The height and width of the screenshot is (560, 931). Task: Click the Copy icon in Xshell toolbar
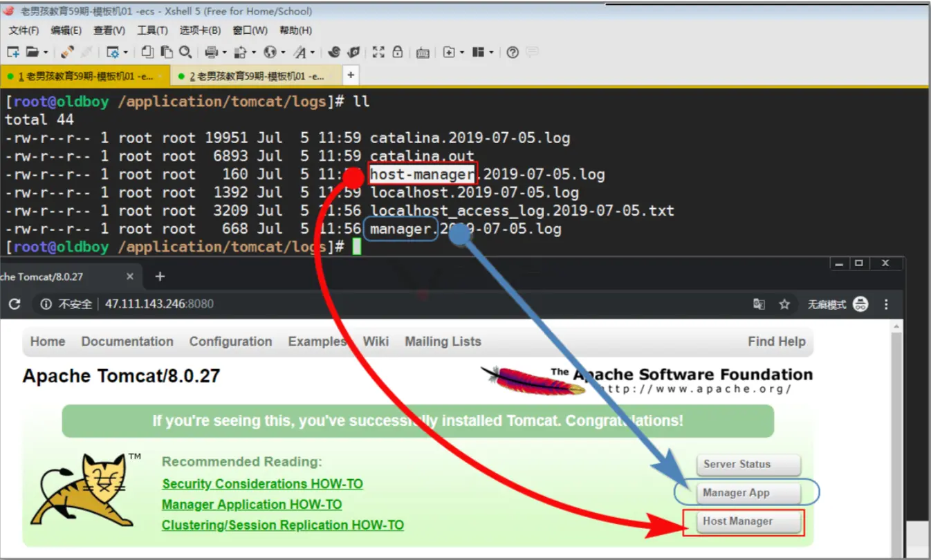[147, 52]
